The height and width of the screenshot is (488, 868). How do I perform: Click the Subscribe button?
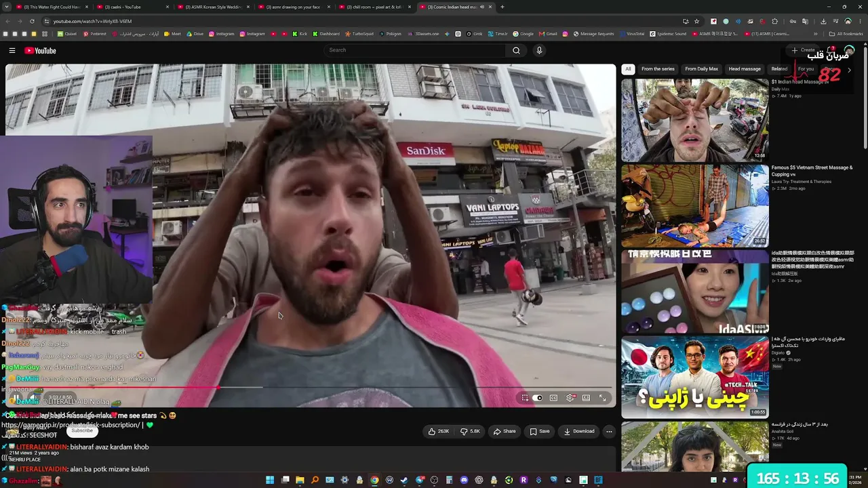point(82,431)
